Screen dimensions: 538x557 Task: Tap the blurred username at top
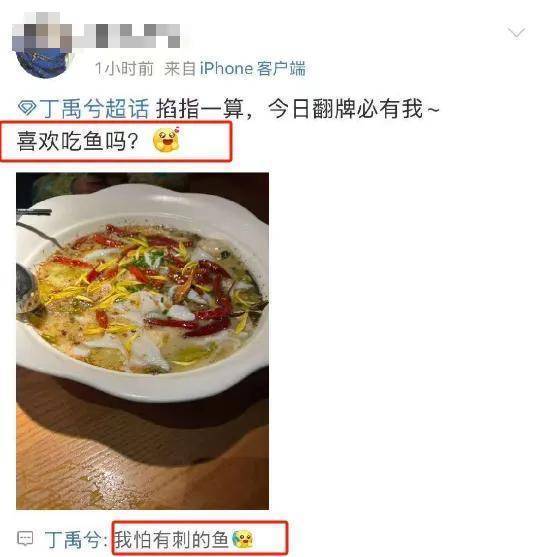[x=97, y=36]
